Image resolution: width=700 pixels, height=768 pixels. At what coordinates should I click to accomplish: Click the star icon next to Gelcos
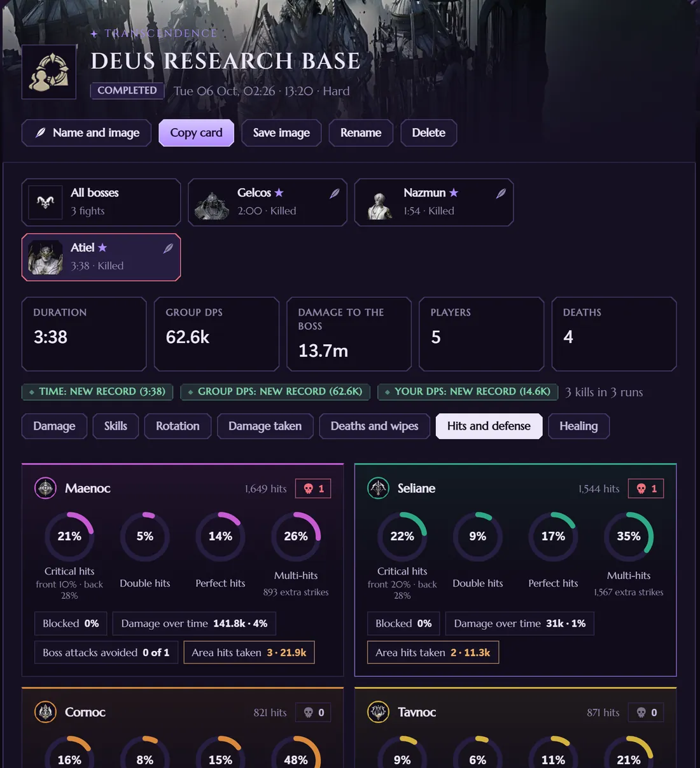[279, 192]
